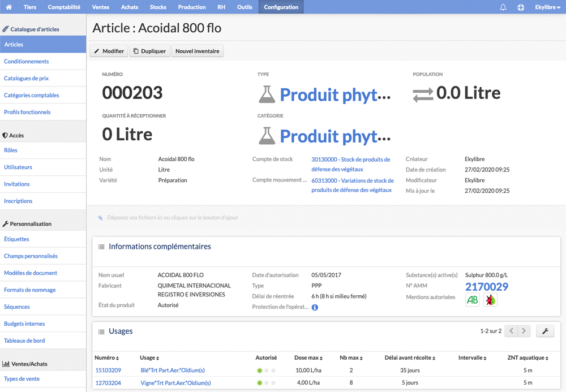Image resolution: width=566 pixels, height=392 pixels.
Task: Click the Type Produit phyt... link
Action: coord(335,95)
